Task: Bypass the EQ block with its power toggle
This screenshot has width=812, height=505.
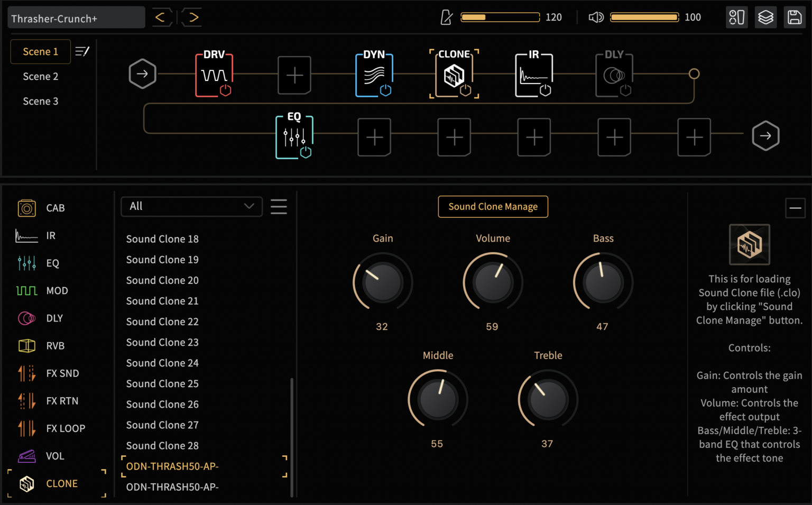Action: point(307,153)
